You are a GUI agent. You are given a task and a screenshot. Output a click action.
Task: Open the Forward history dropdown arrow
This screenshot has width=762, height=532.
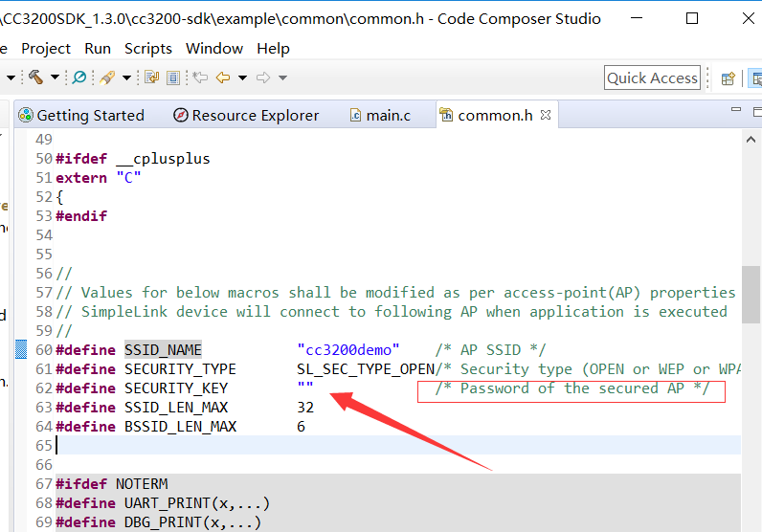point(282,78)
